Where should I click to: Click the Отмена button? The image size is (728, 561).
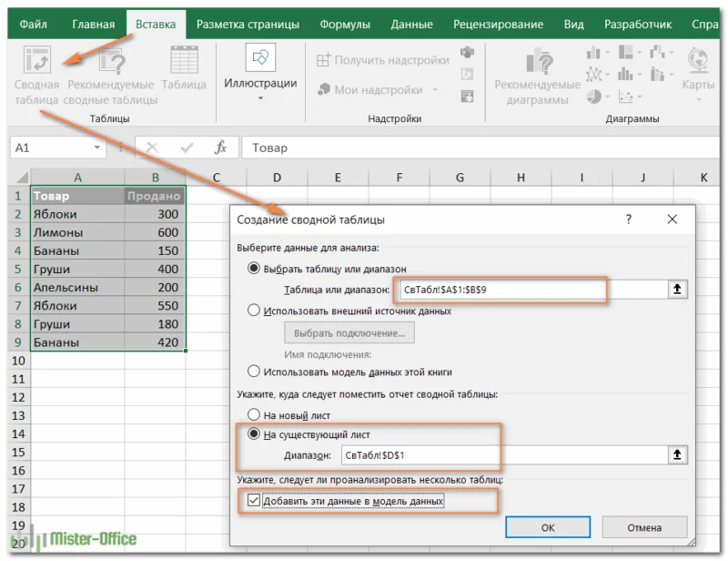tap(643, 527)
